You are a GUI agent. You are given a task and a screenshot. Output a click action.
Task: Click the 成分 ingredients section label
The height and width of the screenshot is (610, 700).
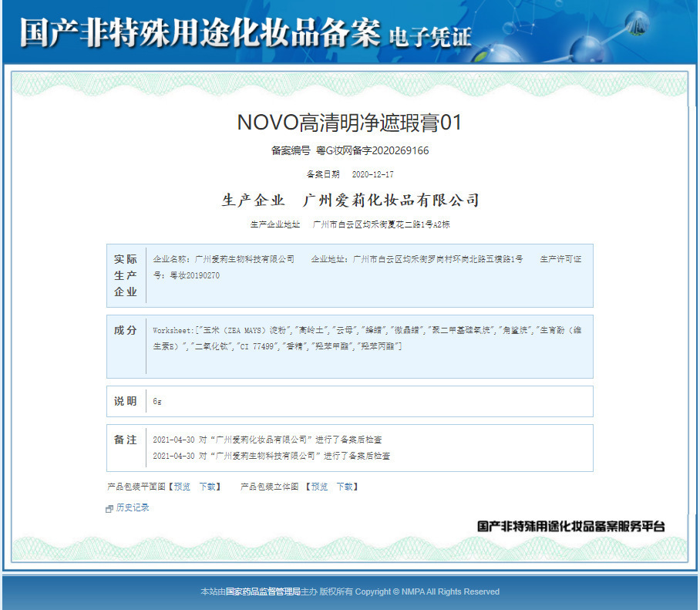coord(126,331)
